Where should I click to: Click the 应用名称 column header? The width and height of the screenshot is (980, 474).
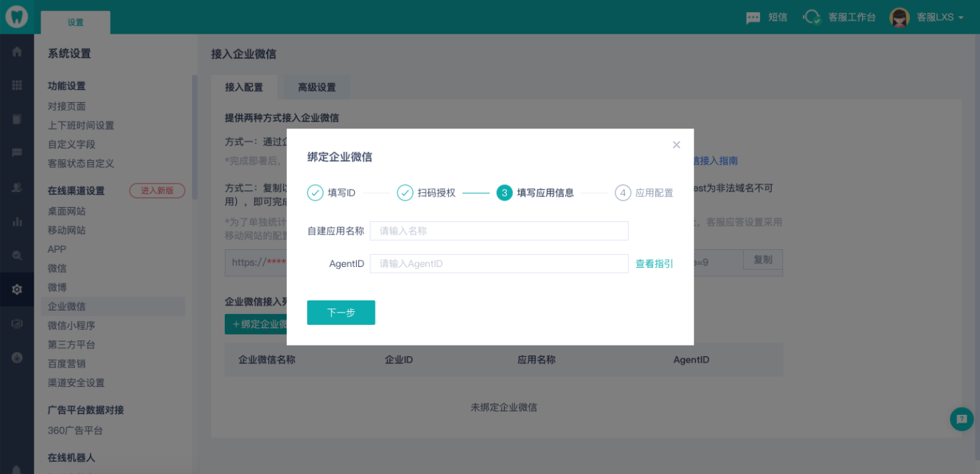537,360
